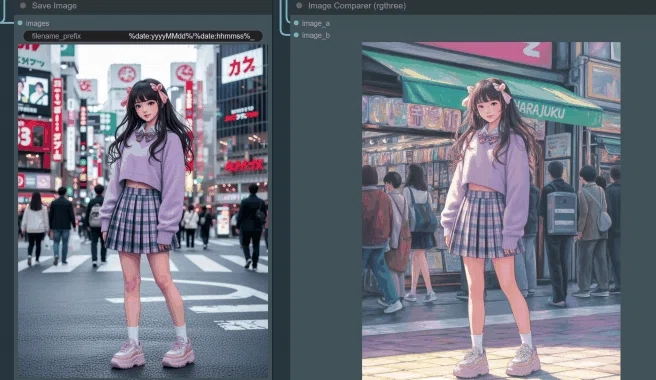Screen dimensions: 656x380
Task: Click the filename_prefix input field
Action: point(143,36)
